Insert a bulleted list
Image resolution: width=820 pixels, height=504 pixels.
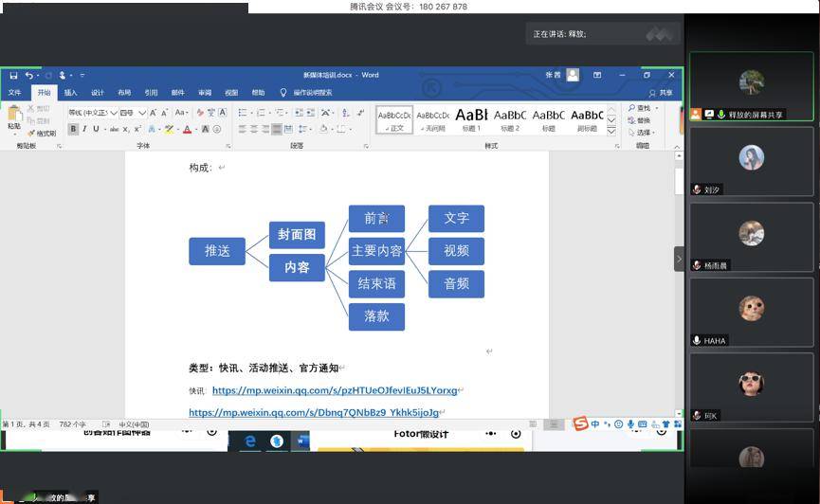[244, 113]
